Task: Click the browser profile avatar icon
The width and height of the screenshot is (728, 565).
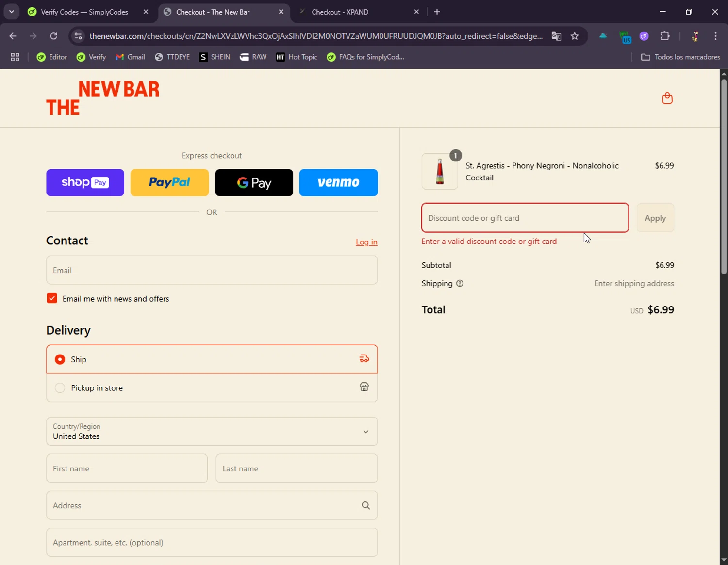Action: (695, 36)
